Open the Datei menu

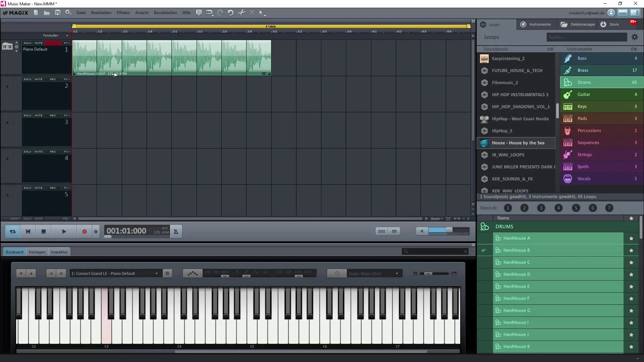[81, 13]
